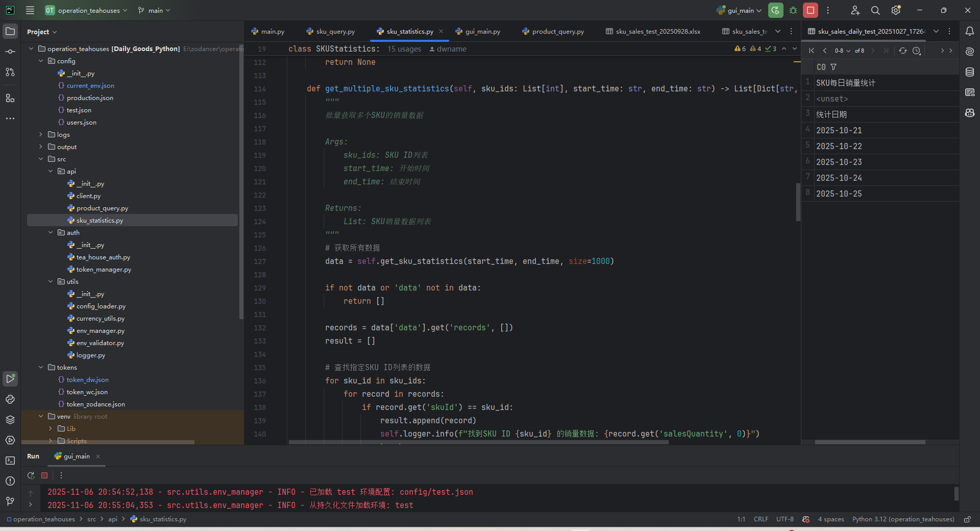Open the Project view dropdown
Image resolution: width=980 pixels, height=531 pixels.
[42, 32]
